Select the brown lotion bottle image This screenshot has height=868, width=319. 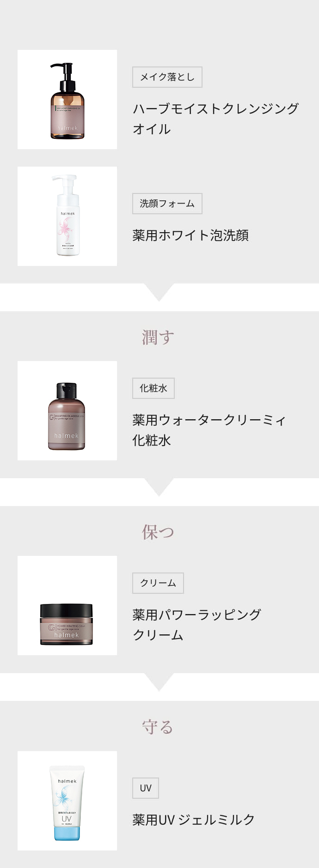click(x=67, y=410)
